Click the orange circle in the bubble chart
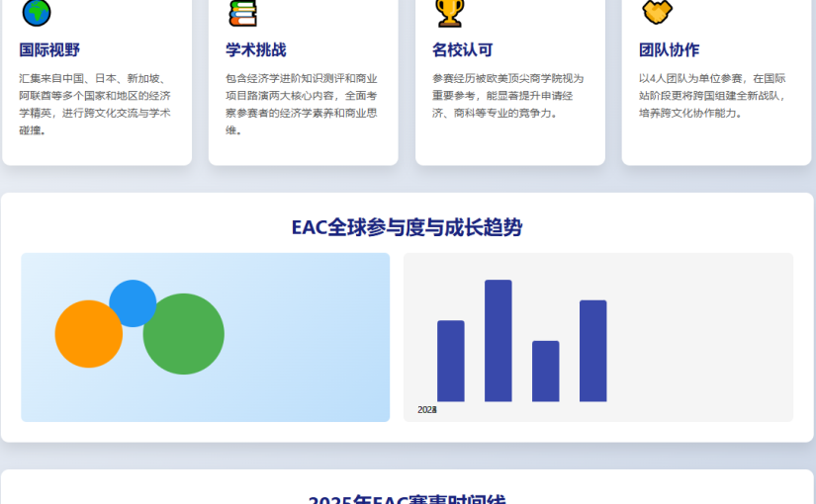Screen dimensions: 816x504 [x=88, y=334]
